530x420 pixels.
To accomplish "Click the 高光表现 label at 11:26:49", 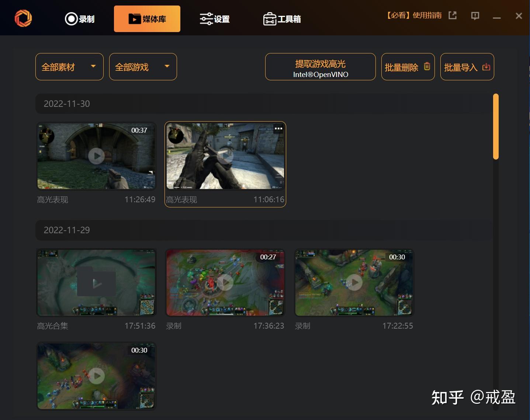I will tap(52, 200).
